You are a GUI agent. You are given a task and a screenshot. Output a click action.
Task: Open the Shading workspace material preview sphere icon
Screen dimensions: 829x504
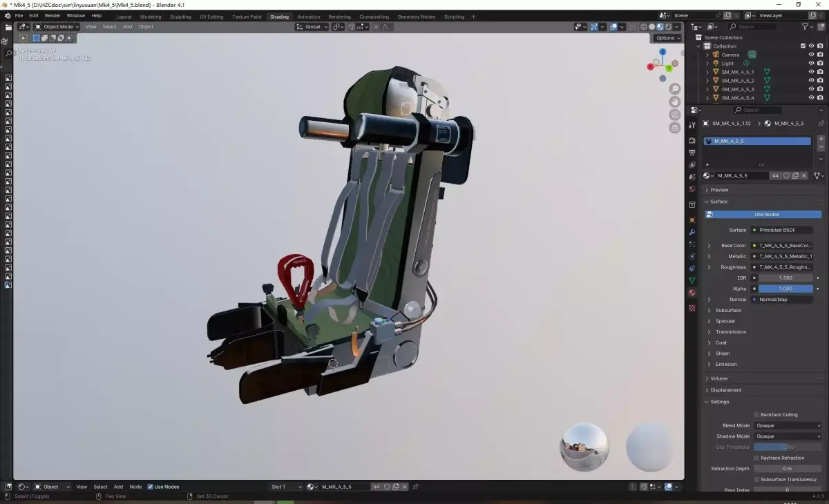pyautogui.click(x=659, y=26)
